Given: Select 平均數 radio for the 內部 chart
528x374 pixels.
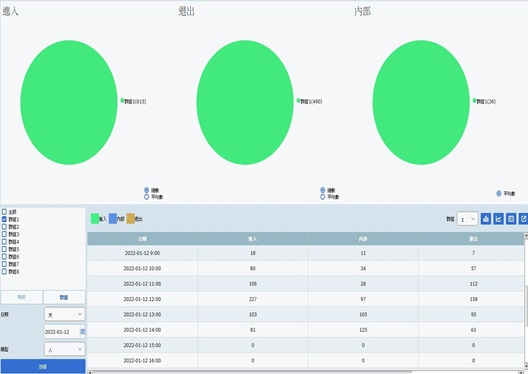Looking at the screenshot, I should [499, 194].
